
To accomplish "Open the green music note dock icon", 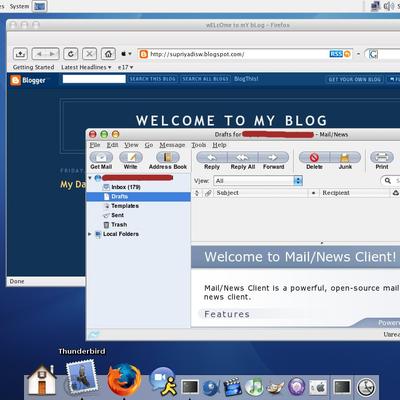I will coord(254,387).
